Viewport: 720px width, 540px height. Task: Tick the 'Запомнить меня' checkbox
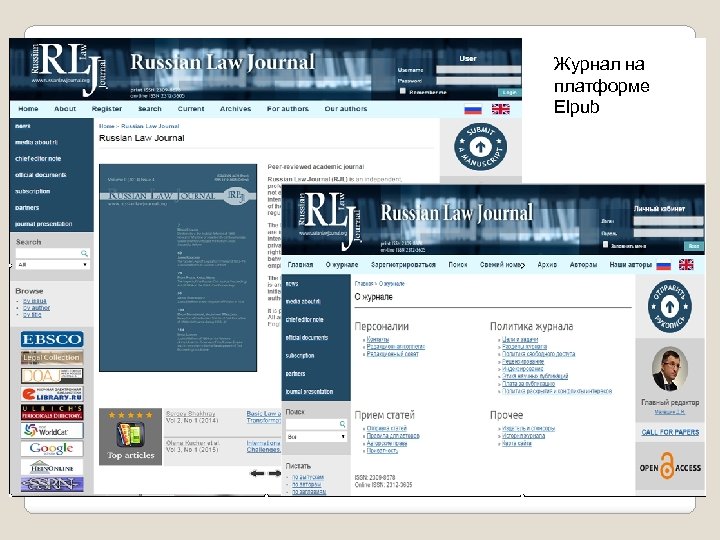coord(605,245)
